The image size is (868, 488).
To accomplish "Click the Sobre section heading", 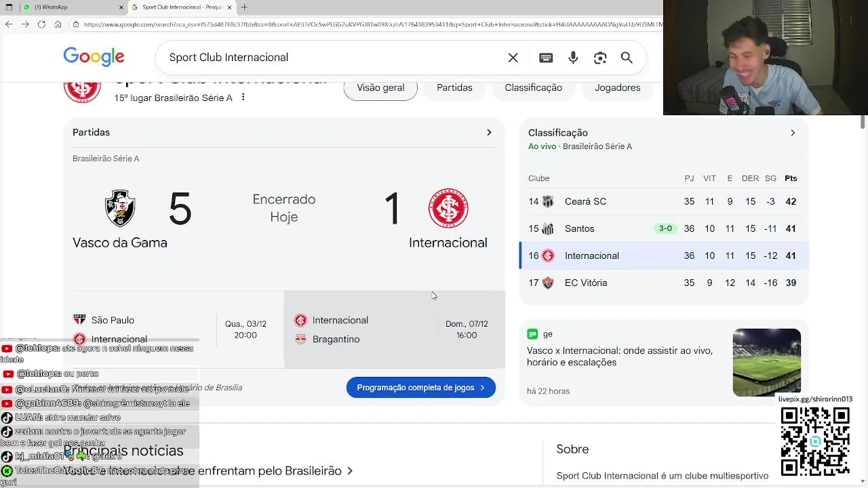I will pos(572,449).
